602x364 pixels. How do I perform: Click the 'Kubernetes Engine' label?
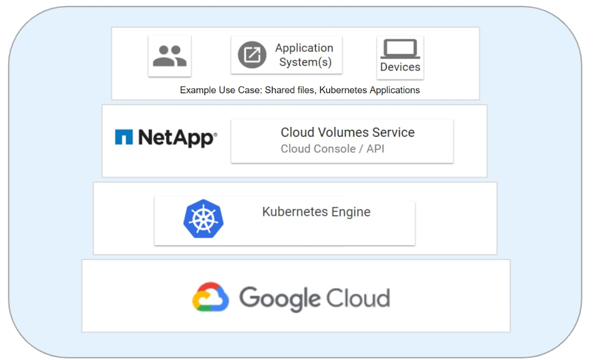click(x=317, y=212)
